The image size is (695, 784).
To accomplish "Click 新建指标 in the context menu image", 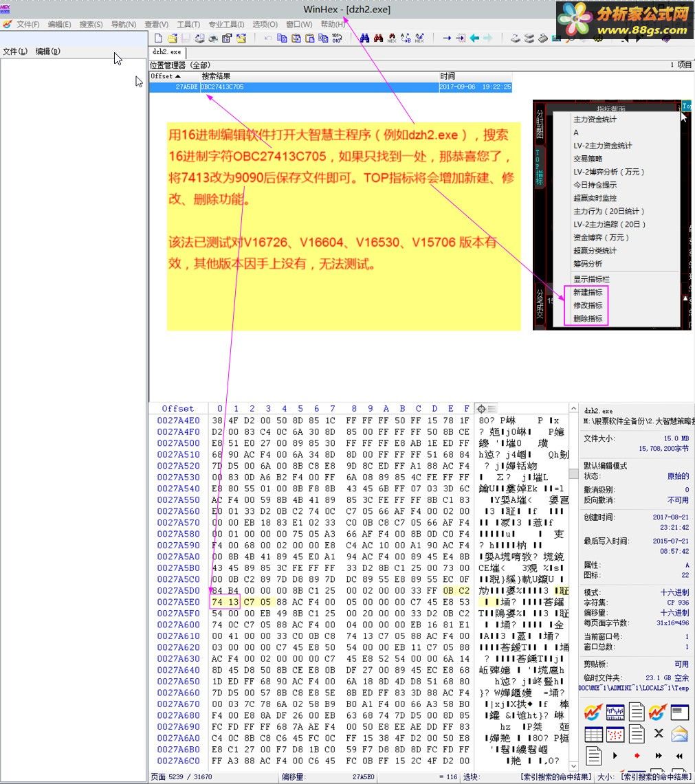I will [x=588, y=293].
